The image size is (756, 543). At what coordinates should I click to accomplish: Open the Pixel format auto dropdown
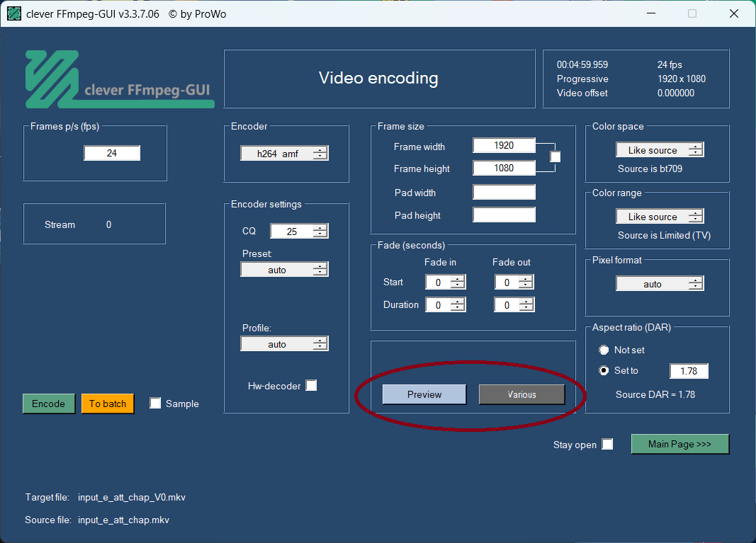click(660, 284)
